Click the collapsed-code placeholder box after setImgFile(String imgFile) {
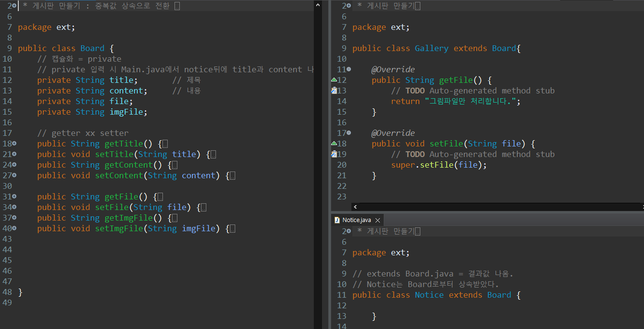 pos(232,228)
